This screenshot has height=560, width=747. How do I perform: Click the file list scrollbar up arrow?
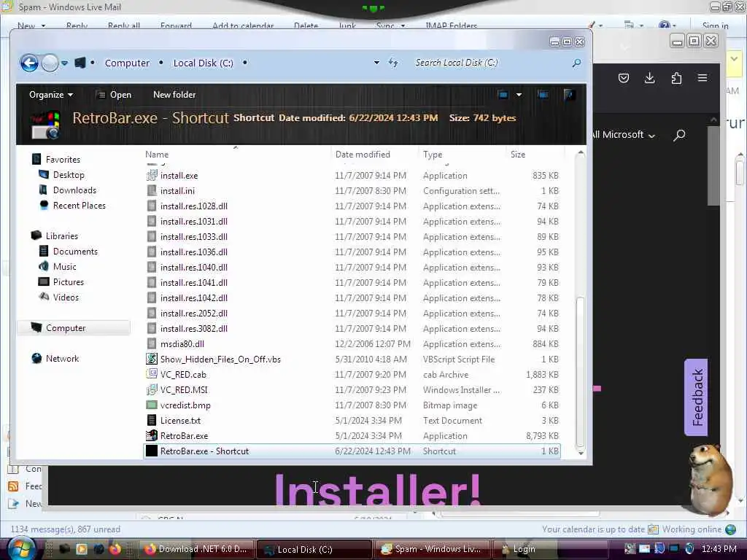tap(580, 153)
